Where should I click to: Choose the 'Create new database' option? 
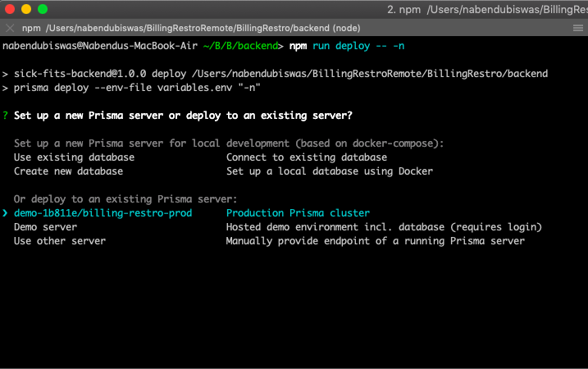[69, 171]
